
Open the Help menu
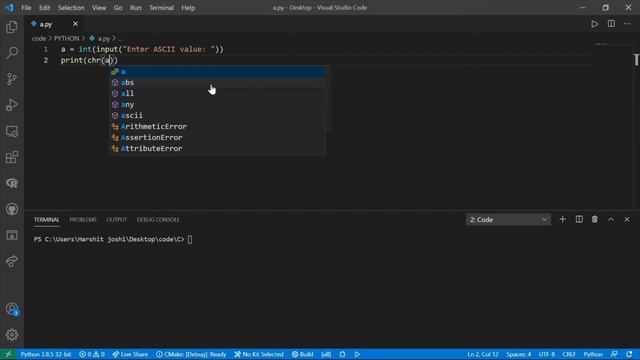click(x=188, y=8)
